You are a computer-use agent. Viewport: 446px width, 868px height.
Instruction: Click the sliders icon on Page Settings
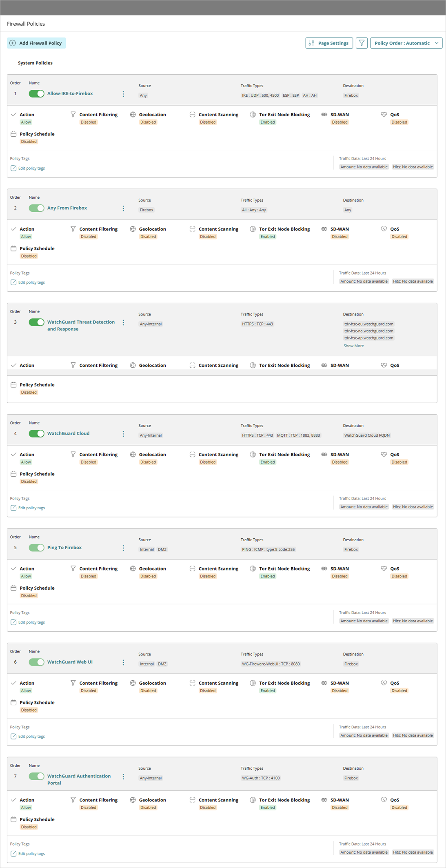pyautogui.click(x=311, y=43)
